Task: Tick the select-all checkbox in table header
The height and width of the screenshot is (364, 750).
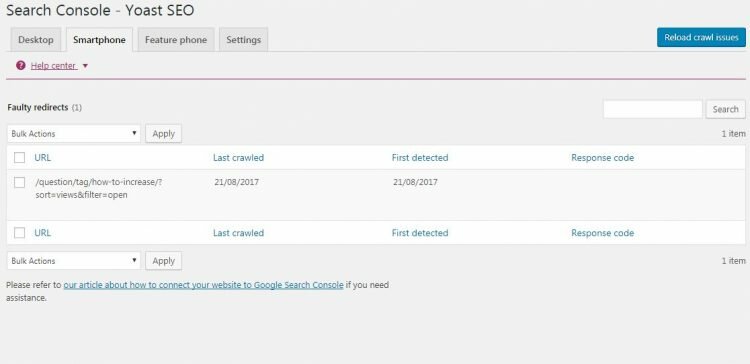Action: tap(20, 157)
